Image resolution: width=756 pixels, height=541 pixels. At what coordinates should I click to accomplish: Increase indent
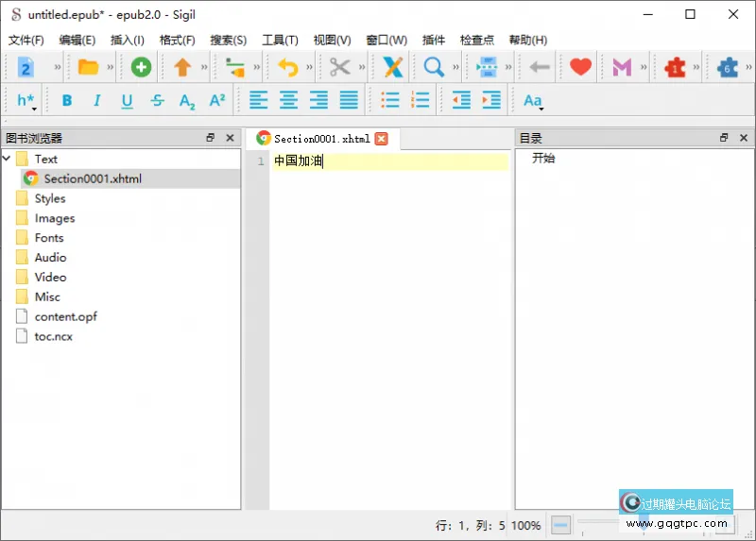click(x=491, y=100)
